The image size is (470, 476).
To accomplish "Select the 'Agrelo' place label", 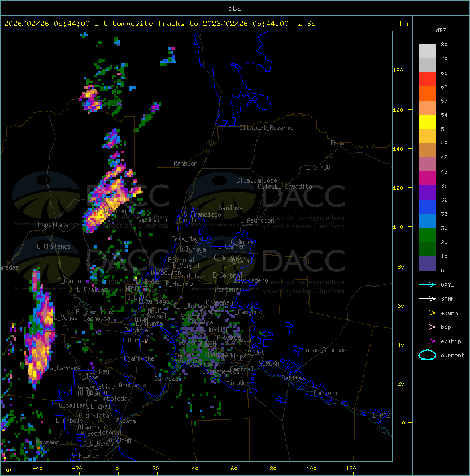I will [x=138, y=340].
